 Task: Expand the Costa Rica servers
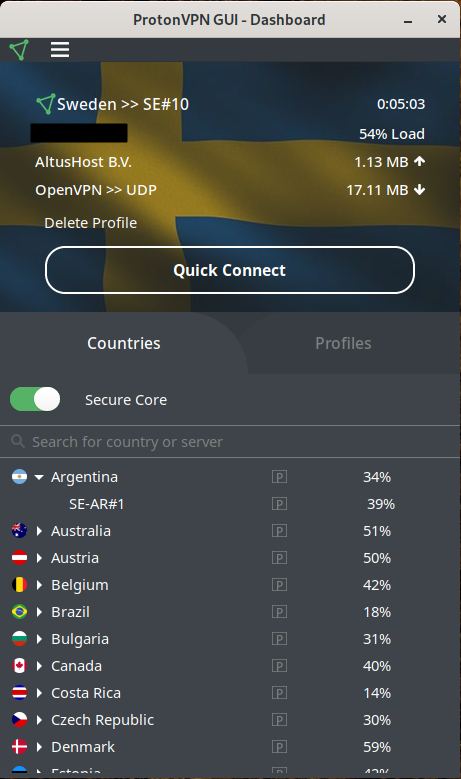[39, 693]
